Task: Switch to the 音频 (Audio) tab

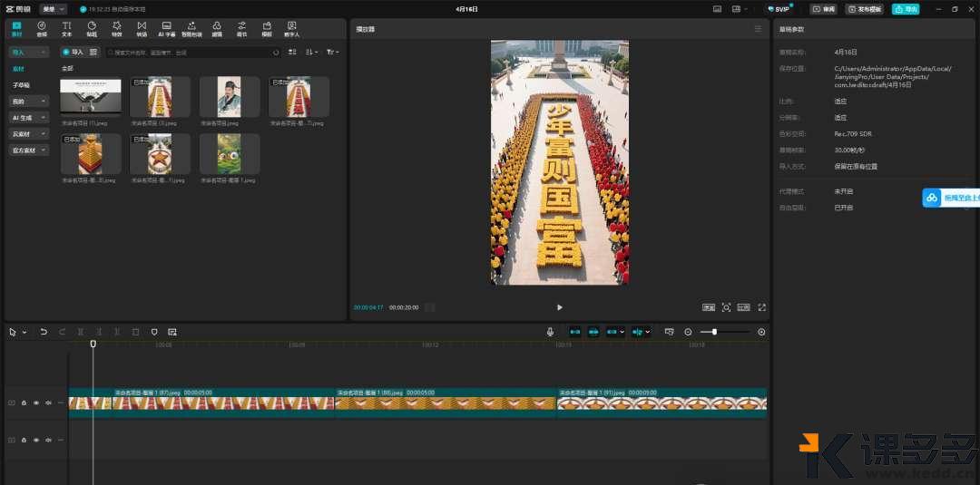Action: click(42, 28)
